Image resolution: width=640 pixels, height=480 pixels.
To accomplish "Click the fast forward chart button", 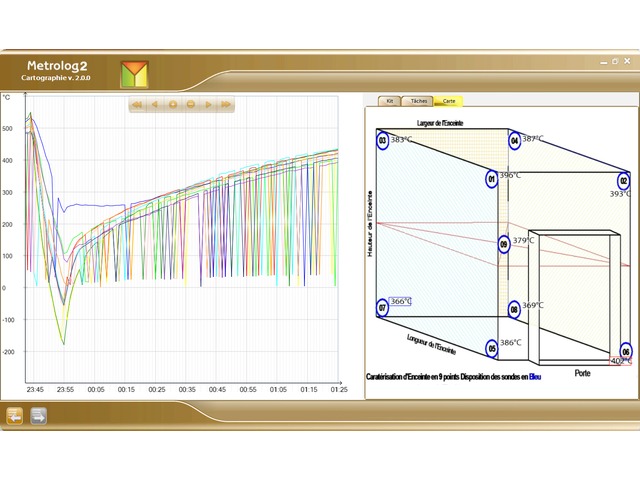I will (x=227, y=104).
